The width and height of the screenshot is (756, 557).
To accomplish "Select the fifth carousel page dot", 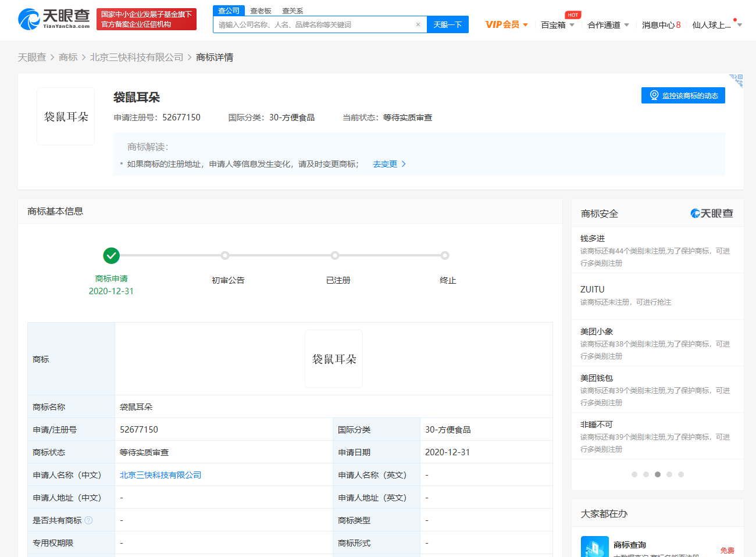I will pyautogui.click(x=681, y=474).
